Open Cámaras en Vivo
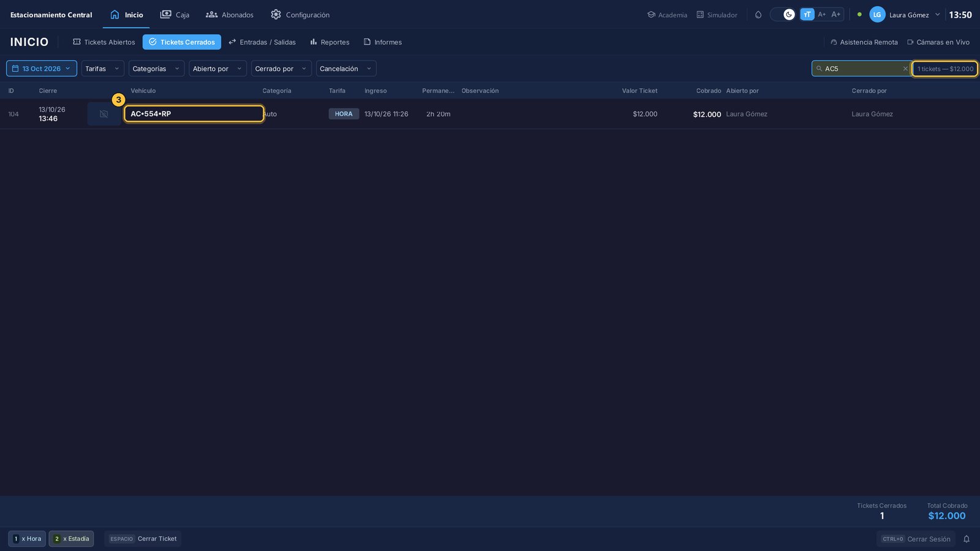The image size is (980, 551). 938,42
